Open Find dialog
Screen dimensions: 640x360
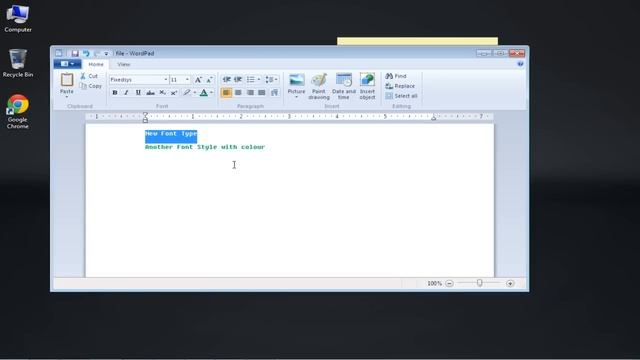pyautogui.click(x=396, y=76)
